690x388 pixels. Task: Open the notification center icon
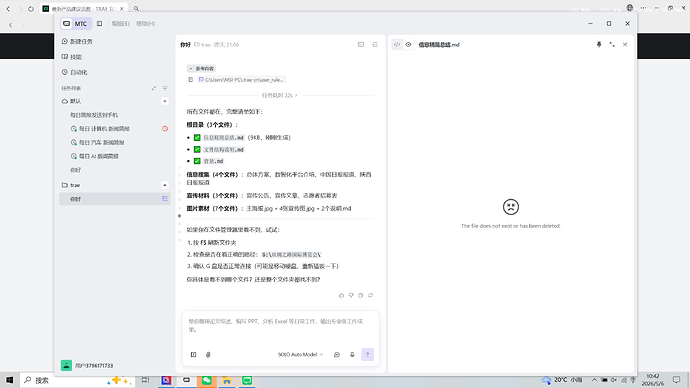tap(676, 380)
